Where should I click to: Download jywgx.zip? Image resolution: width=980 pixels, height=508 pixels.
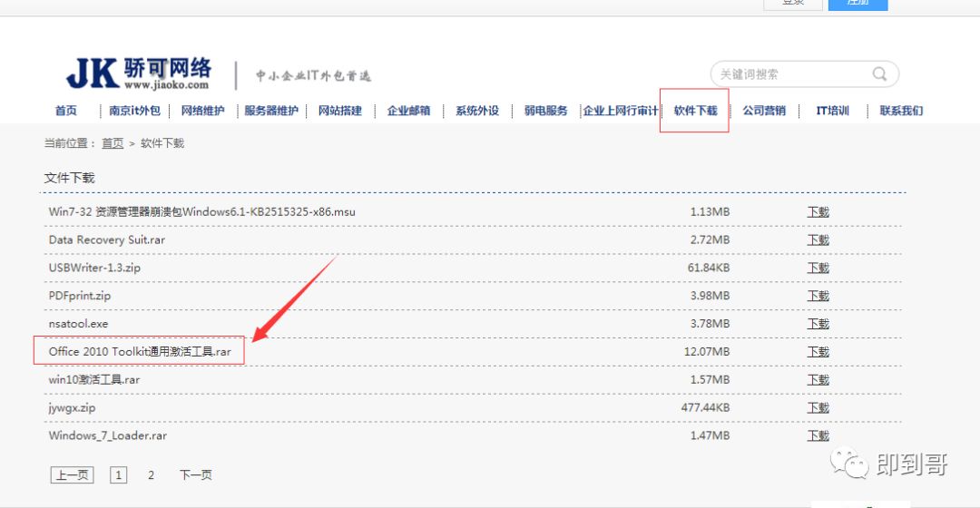click(x=818, y=408)
